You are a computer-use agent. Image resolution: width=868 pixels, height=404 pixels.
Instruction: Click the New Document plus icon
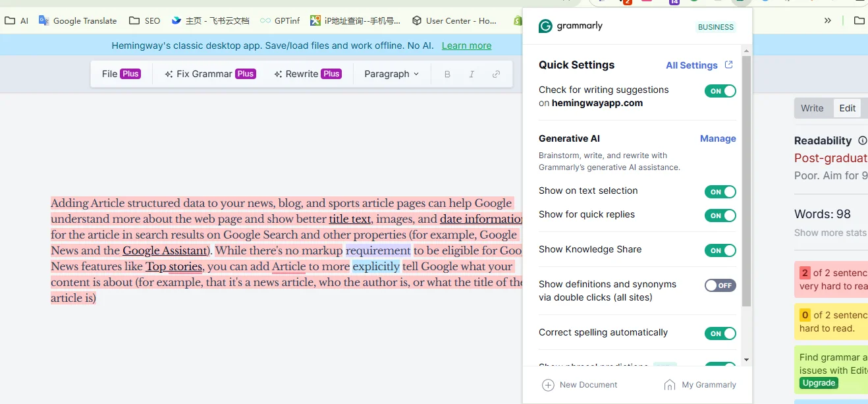tap(548, 385)
